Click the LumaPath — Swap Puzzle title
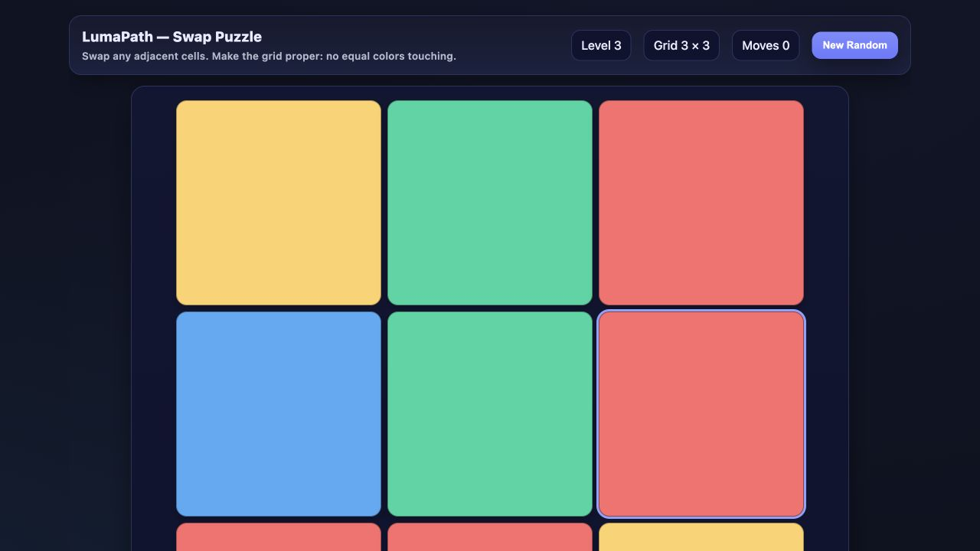The height and width of the screenshot is (551, 980). pyautogui.click(x=171, y=37)
